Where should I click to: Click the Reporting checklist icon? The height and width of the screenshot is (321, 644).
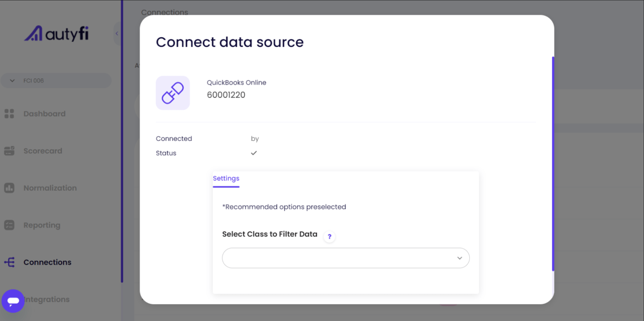pyautogui.click(x=9, y=225)
